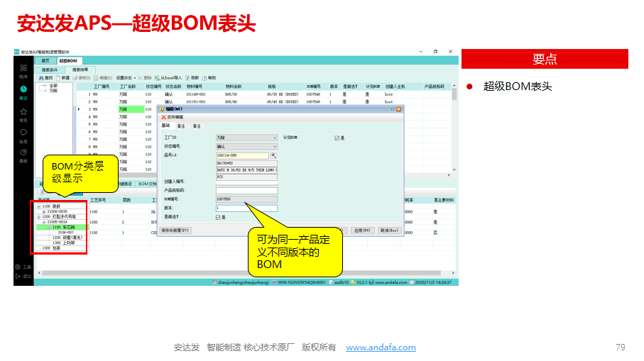
Task: Select 万晖 in the factory tree
Action: [53, 91]
